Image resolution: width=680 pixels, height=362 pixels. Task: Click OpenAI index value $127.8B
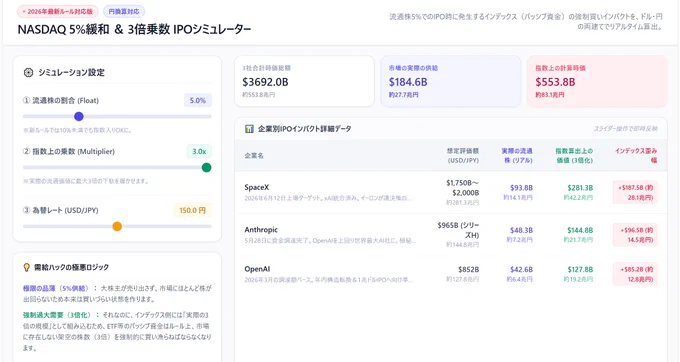coord(580,270)
